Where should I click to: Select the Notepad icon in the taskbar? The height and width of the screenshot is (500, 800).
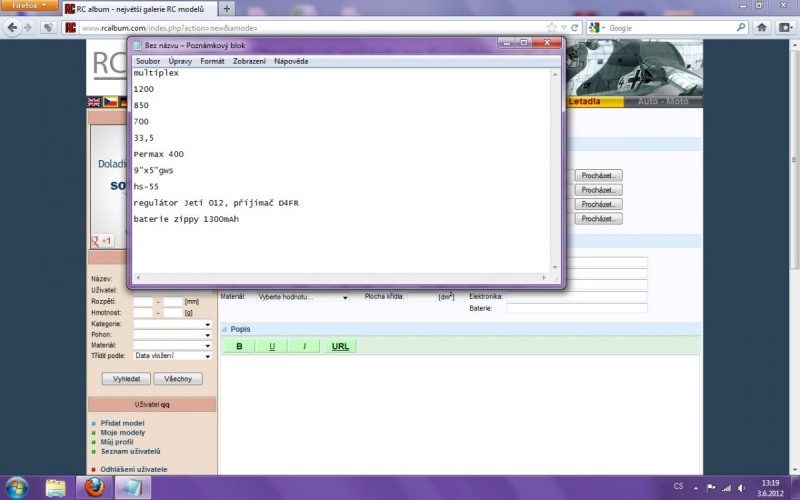(x=131, y=487)
